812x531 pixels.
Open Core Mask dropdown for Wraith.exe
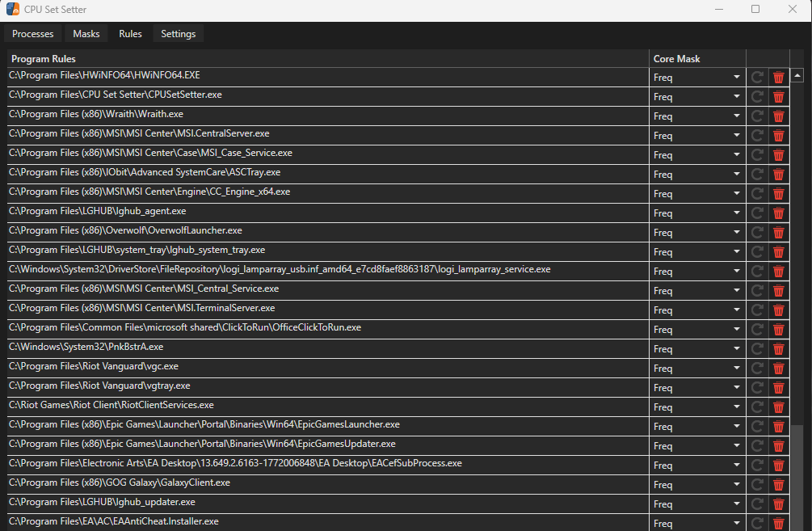pyautogui.click(x=697, y=116)
